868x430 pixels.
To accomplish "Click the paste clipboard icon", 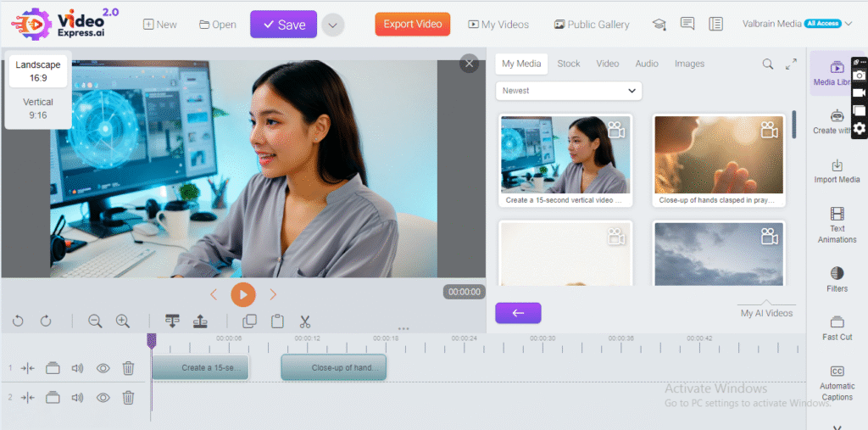I will [x=277, y=321].
